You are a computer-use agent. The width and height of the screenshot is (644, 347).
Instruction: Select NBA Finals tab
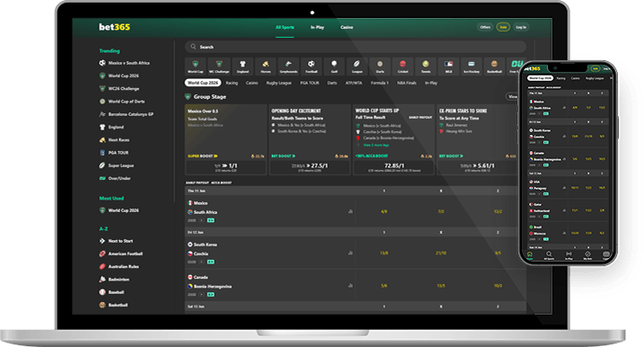point(407,83)
